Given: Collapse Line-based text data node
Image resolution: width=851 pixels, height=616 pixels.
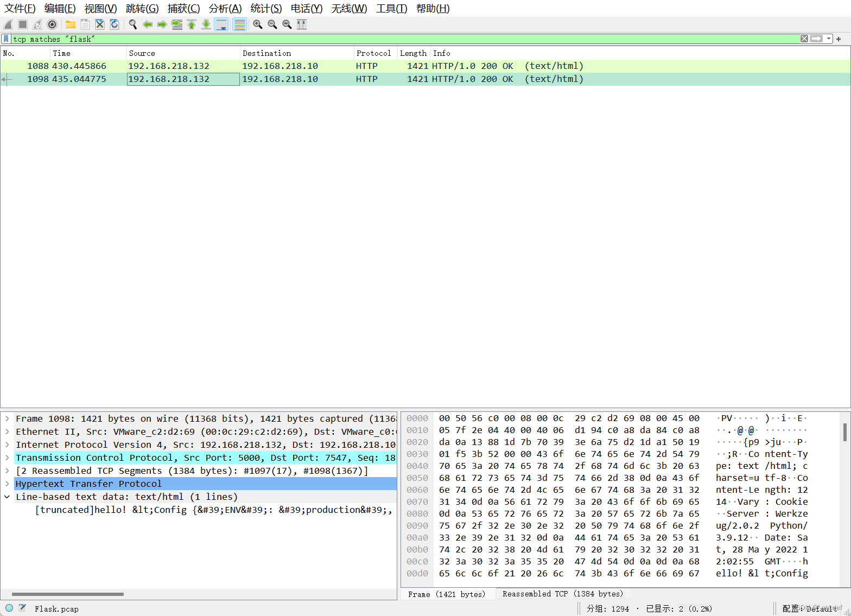Looking at the screenshot, I should click(x=7, y=497).
